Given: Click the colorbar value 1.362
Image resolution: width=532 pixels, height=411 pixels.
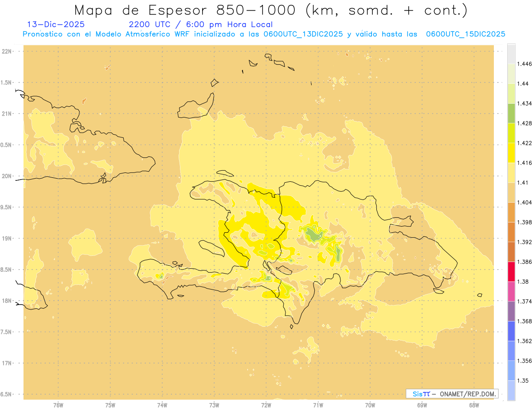Looking at the screenshot, I should pyautogui.click(x=524, y=341).
